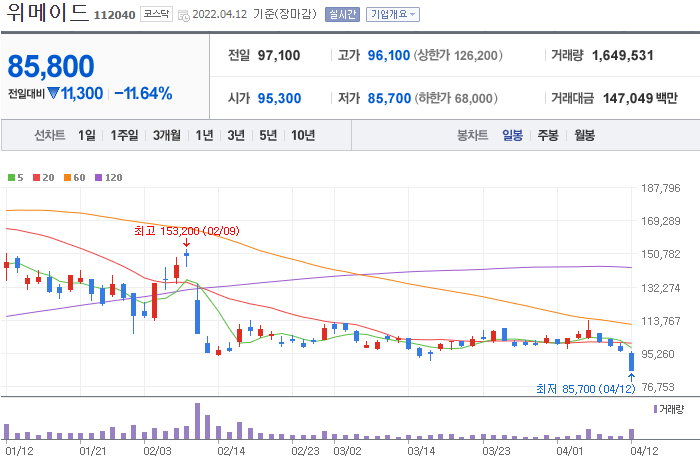Click the orange 60-day moving average legend

coord(75,178)
